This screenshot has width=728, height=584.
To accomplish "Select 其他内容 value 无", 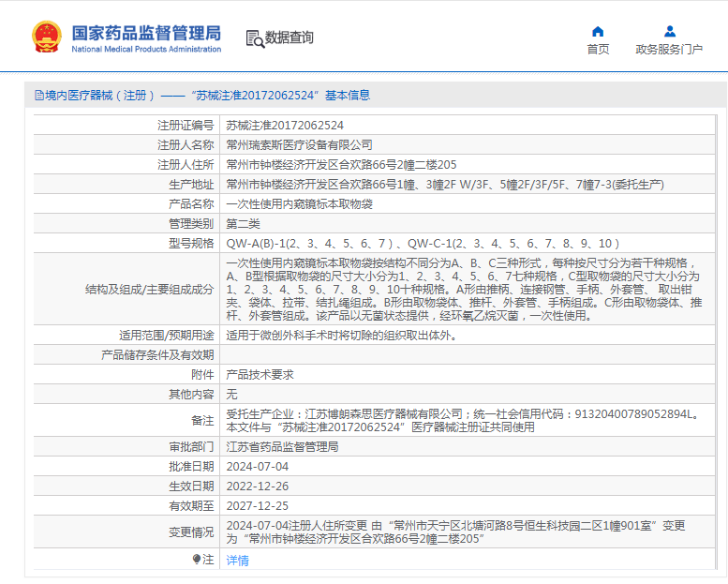I will coord(231,395).
